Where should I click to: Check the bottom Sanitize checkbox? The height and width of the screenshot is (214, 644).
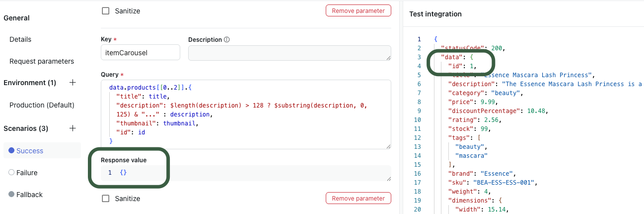point(105,199)
